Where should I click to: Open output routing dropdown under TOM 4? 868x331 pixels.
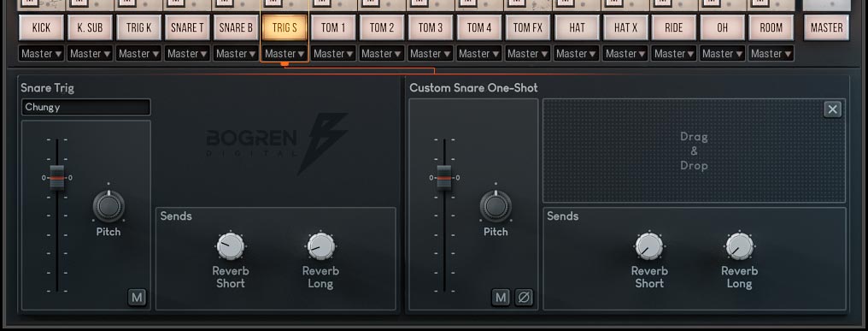(480, 54)
